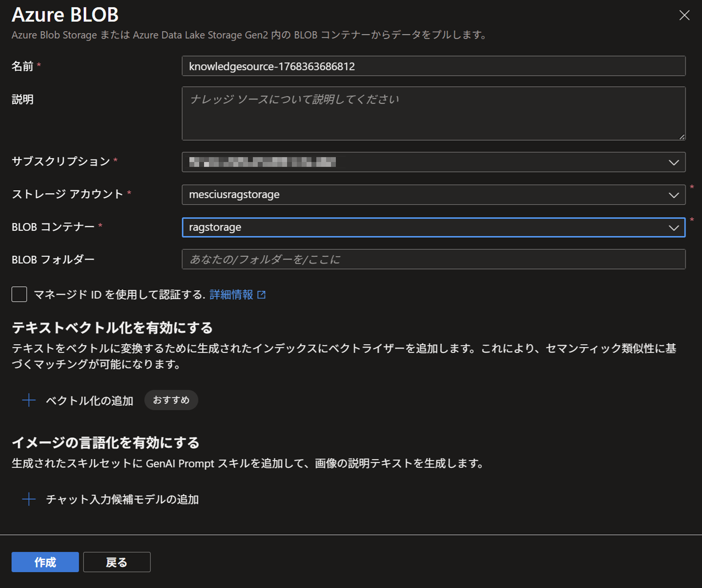Screen dimensions: 702x588
Task: Click the おすすめ badge
Action: (x=171, y=400)
